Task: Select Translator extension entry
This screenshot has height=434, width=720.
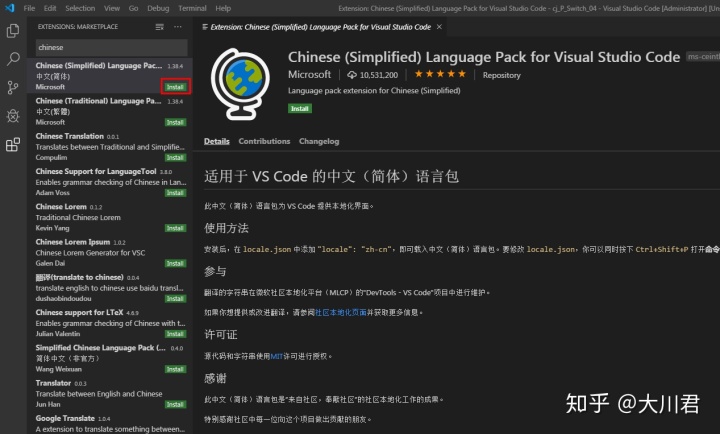Action: point(110,394)
